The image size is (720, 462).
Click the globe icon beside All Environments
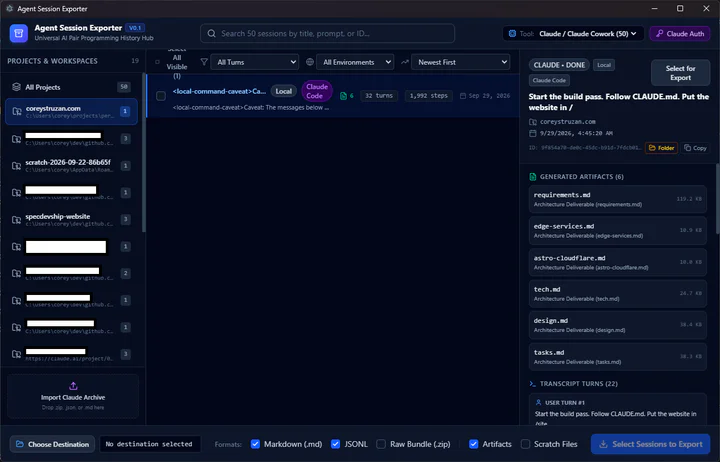pos(310,62)
